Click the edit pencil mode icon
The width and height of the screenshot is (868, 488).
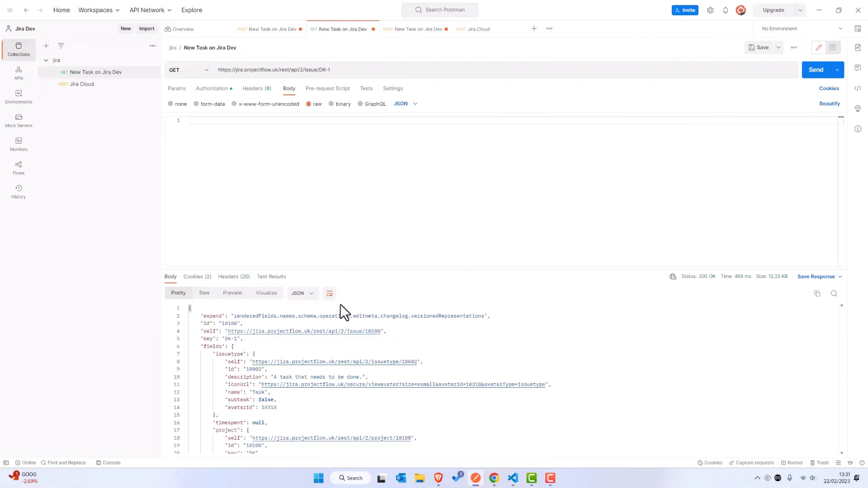(x=819, y=47)
